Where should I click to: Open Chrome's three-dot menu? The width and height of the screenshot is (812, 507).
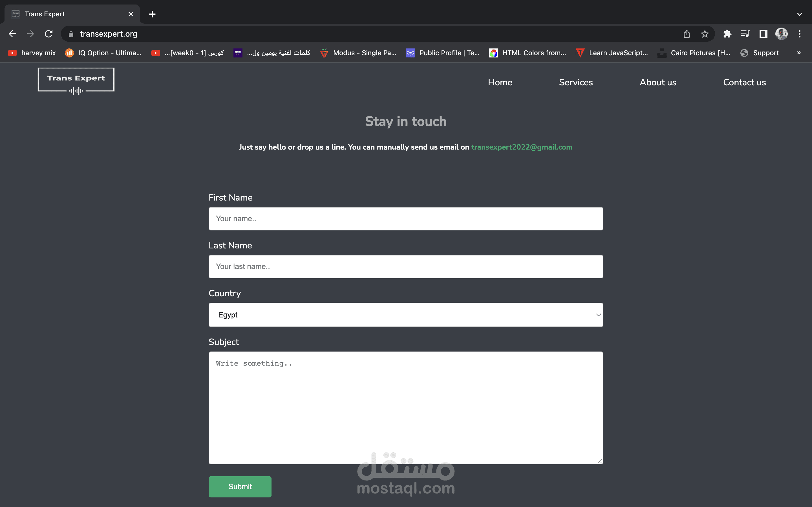pyautogui.click(x=800, y=34)
